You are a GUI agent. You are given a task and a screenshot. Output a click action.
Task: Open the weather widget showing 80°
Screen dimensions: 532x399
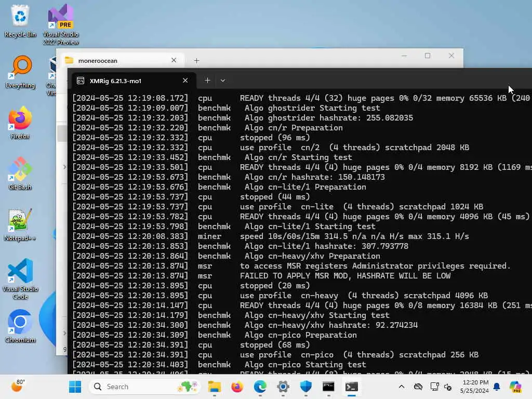(x=18, y=386)
